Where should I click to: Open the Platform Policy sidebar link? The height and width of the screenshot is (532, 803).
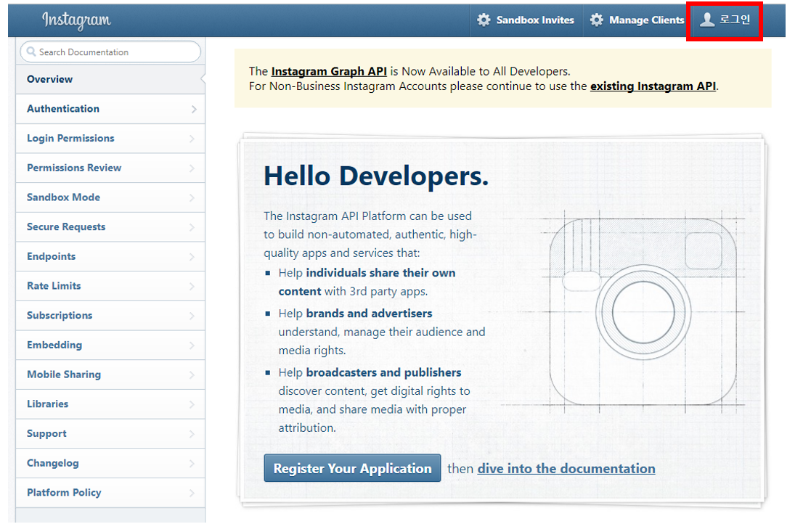[x=110, y=493]
